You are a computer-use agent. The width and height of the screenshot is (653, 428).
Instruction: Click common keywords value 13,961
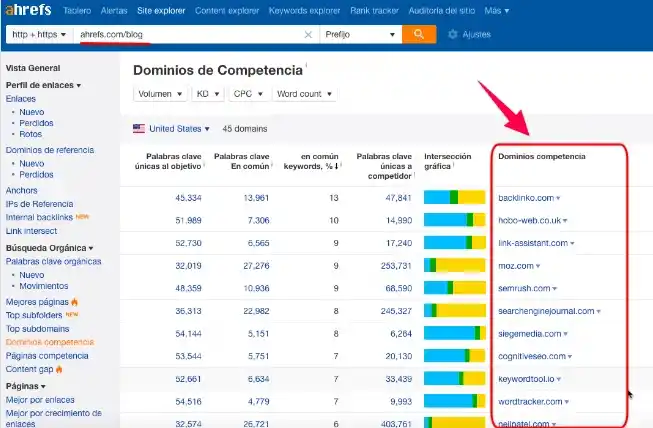pyautogui.click(x=256, y=198)
